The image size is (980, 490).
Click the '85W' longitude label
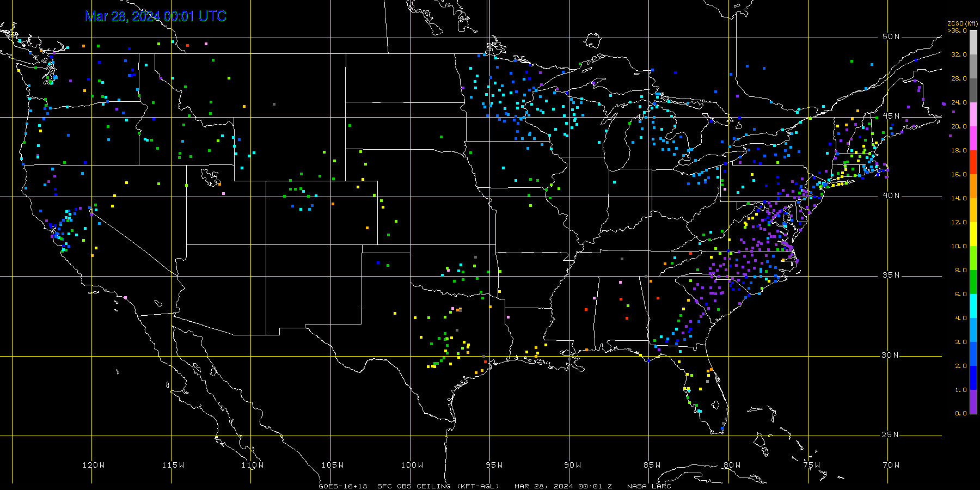pos(652,465)
